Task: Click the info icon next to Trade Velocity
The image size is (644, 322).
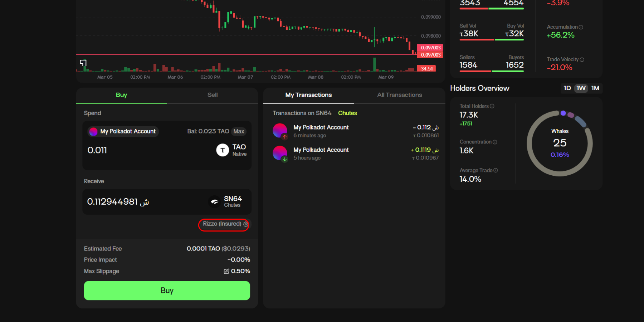Action: (582, 60)
